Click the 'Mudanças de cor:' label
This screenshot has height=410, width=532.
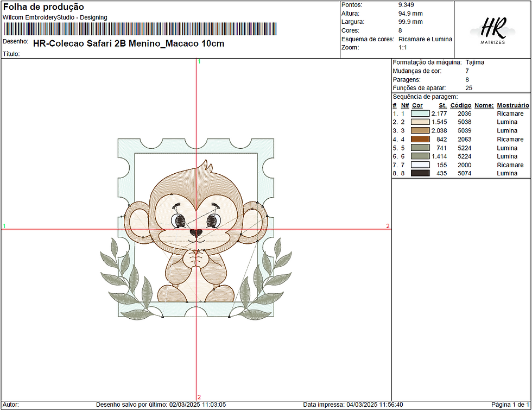click(417, 71)
